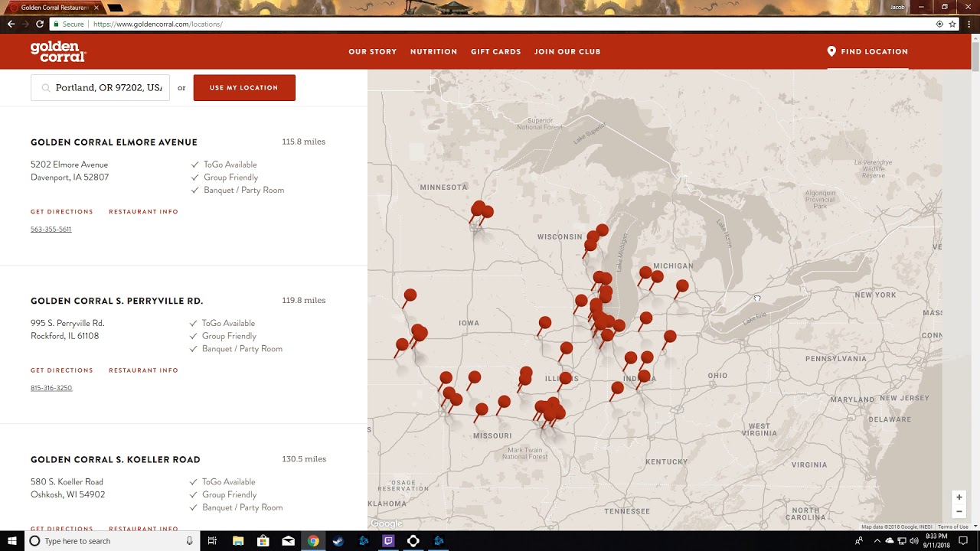The width and height of the screenshot is (980, 551).
Task: Get directions to Elmore Avenue location
Action: [62, 212]
